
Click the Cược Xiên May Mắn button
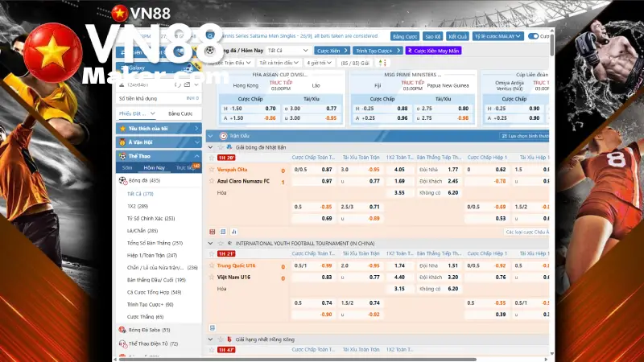(433, 51)
